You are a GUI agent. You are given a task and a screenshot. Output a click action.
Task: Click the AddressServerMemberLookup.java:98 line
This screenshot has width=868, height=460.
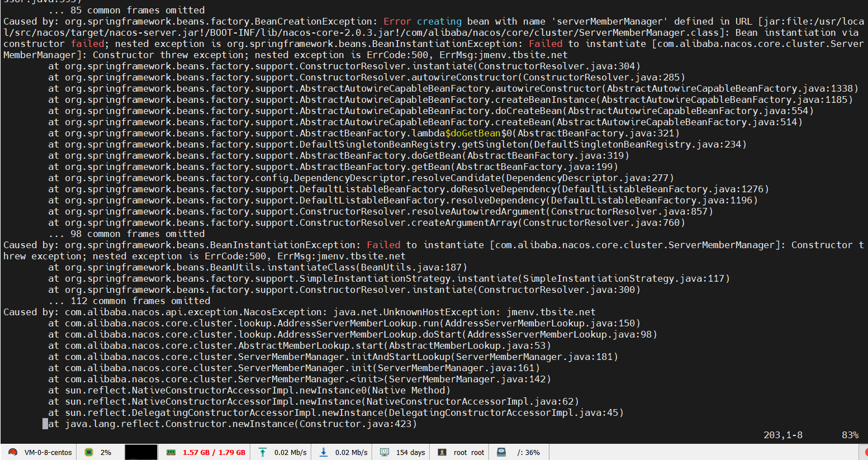point(353,334)
